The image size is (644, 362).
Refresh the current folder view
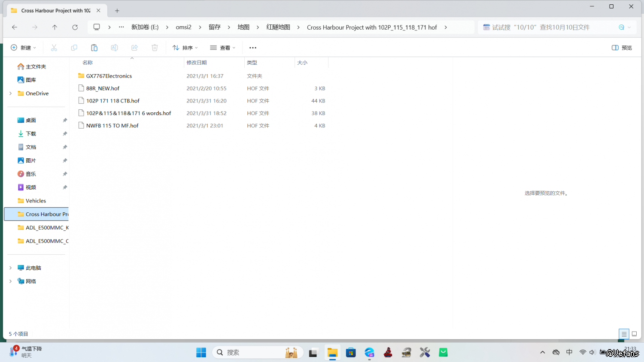(x=75, y=27)
